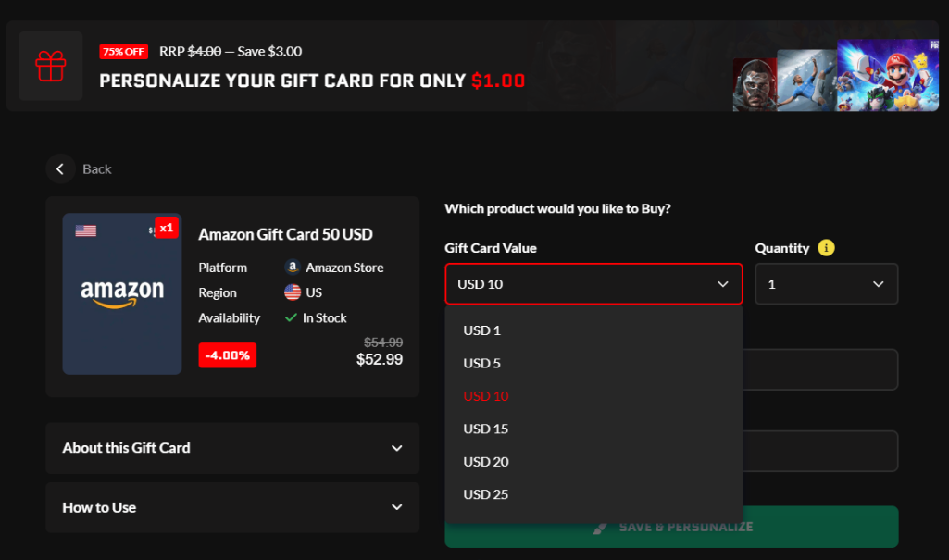Open the Quantity dropdown
The width and height of the screenshot is (949, 560).
point(826,283)
